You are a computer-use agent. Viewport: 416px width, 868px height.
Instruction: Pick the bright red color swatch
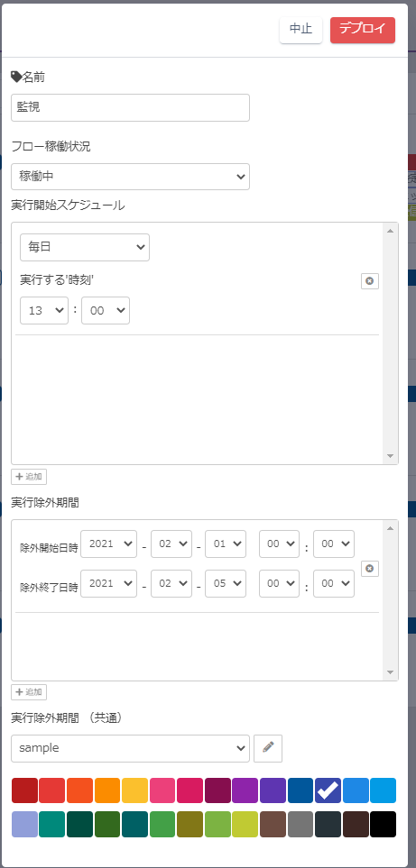pyautogui.click(x=52, y=790)
